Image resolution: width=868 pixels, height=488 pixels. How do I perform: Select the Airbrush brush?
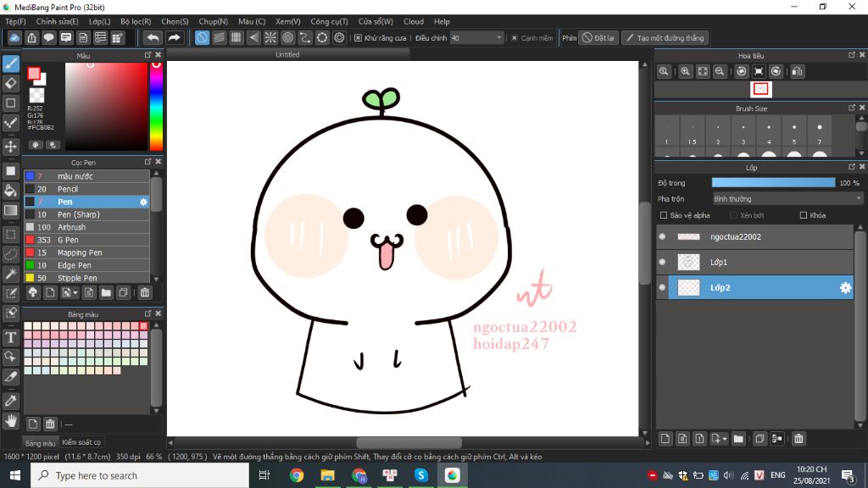86,227
